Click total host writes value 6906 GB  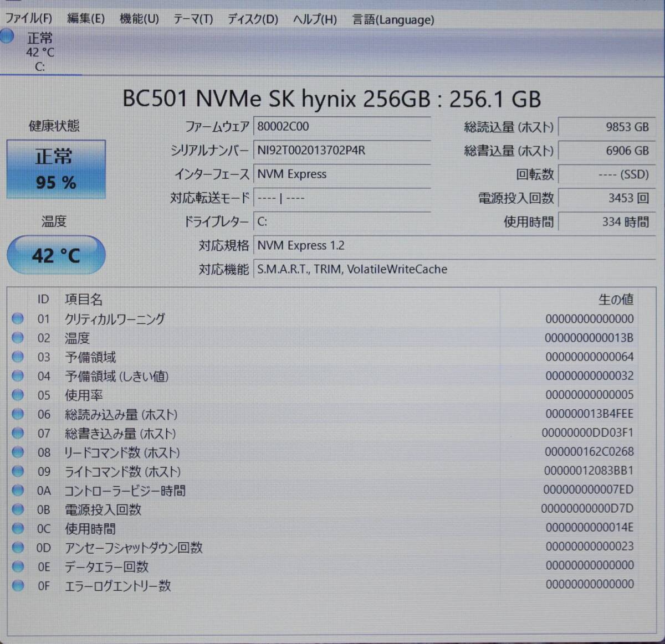point(607,151)
